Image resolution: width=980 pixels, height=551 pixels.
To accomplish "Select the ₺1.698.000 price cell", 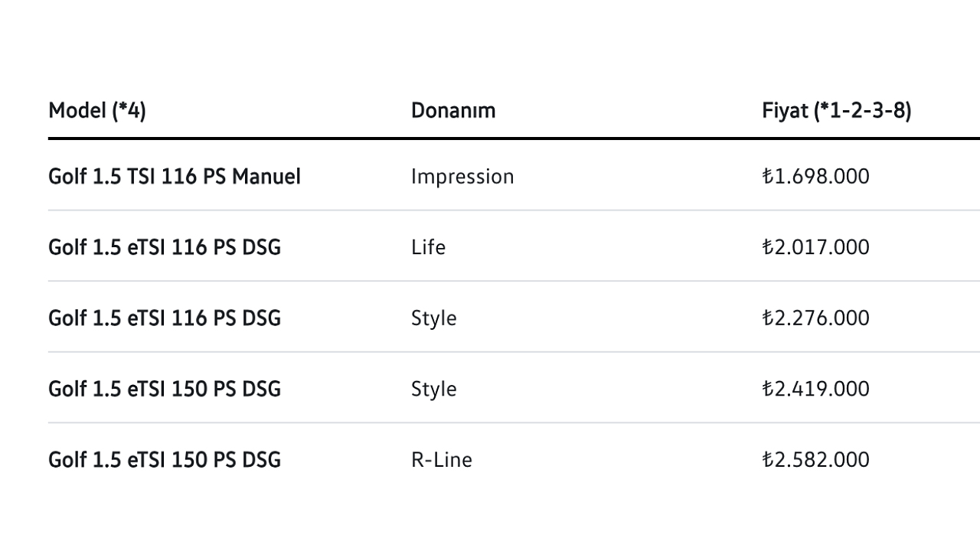I will pyautogui.click(x=815, y=177).
